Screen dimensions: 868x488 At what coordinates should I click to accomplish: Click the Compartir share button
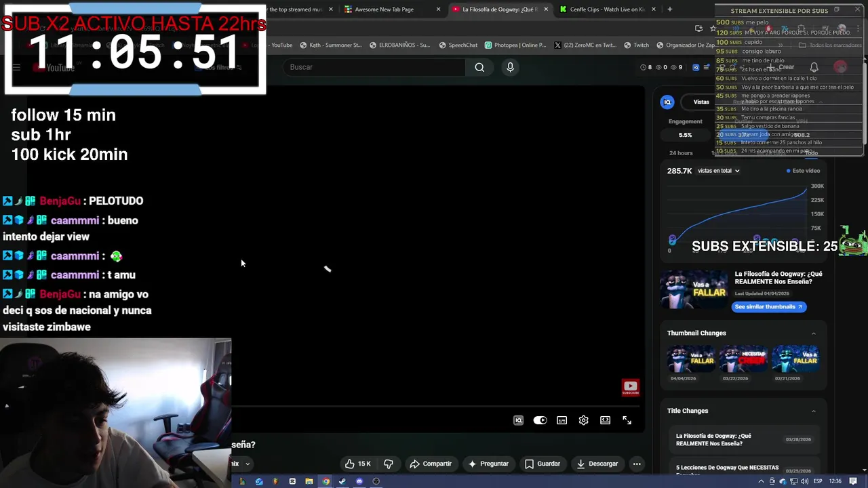431,464
